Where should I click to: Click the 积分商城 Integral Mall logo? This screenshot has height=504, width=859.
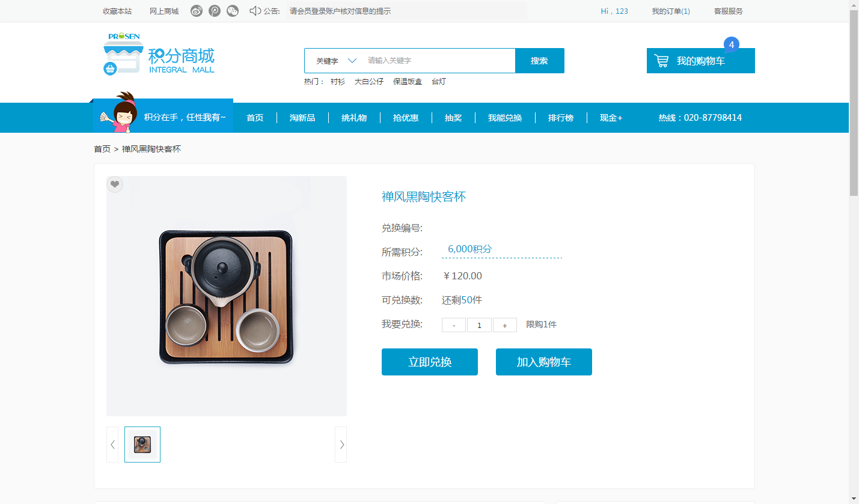tap(159, 53)
